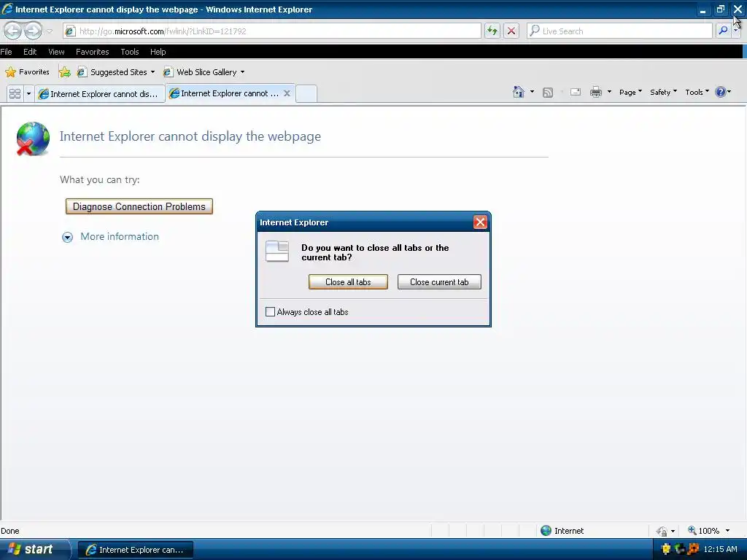Image resolution: width=747 pixels, height=560 pixels.
Task: Close the Internet Explorer dialog with red X
Action: point(480,222)
